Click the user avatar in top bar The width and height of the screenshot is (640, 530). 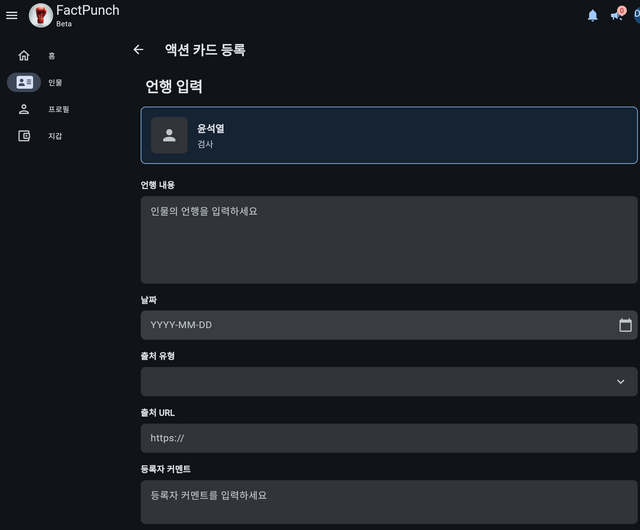click(636, 15)
